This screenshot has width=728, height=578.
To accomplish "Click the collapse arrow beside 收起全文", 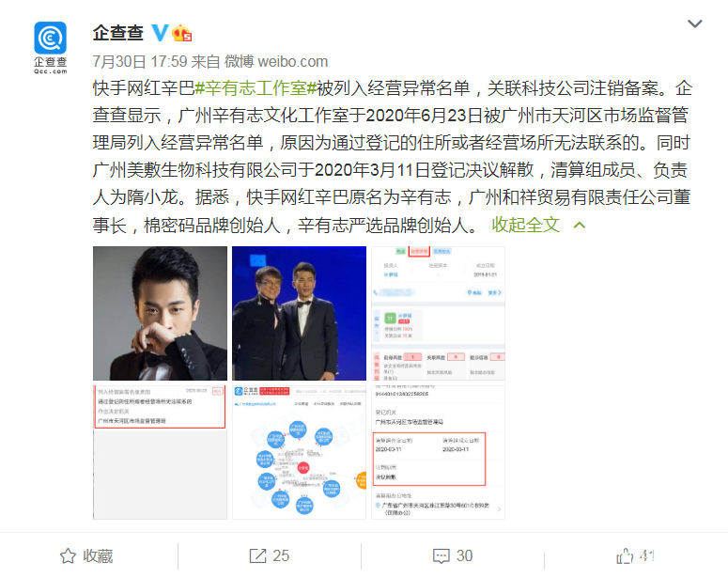I will click(x=579, y=226).
